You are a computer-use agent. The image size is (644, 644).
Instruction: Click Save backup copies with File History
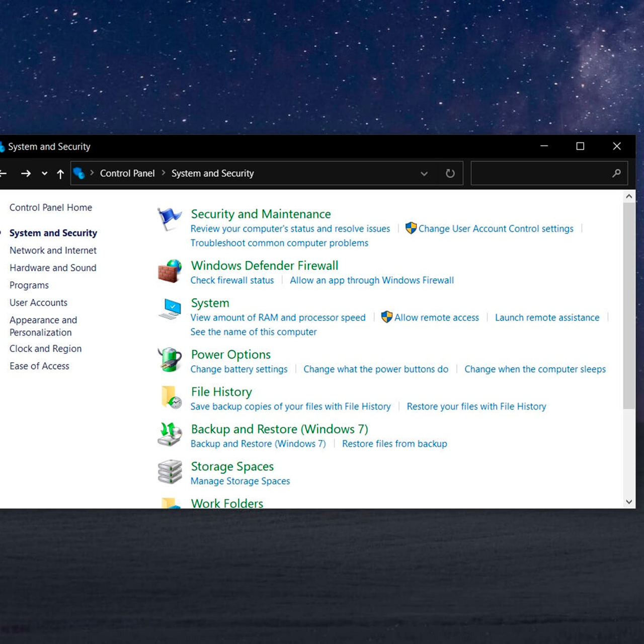coord(290,407)
